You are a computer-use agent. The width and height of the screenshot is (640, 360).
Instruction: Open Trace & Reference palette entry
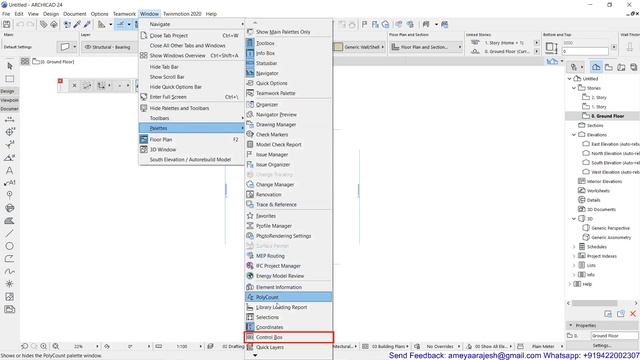(288, 204)
